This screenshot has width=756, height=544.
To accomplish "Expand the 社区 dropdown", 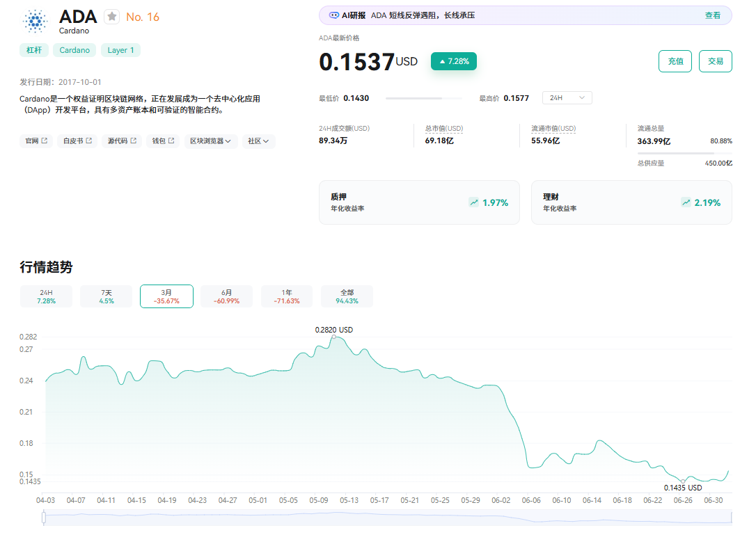I will point(258,141).
